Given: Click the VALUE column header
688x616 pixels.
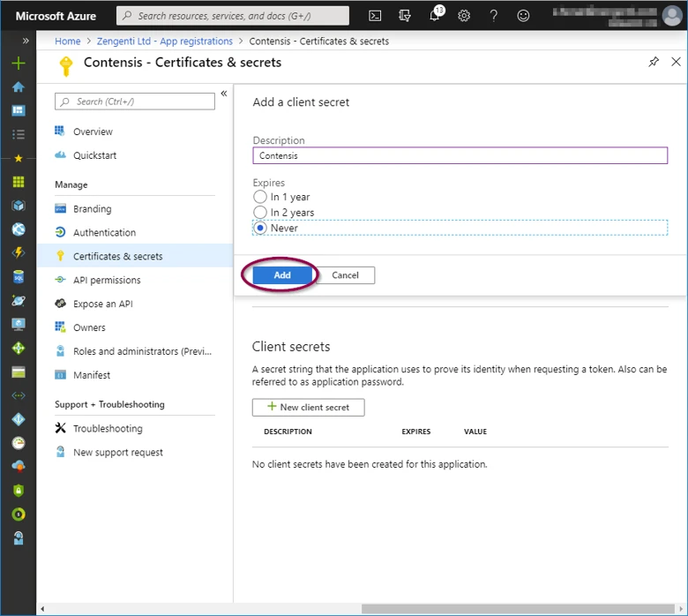Looking at the screenshot, I should (475, 432).
